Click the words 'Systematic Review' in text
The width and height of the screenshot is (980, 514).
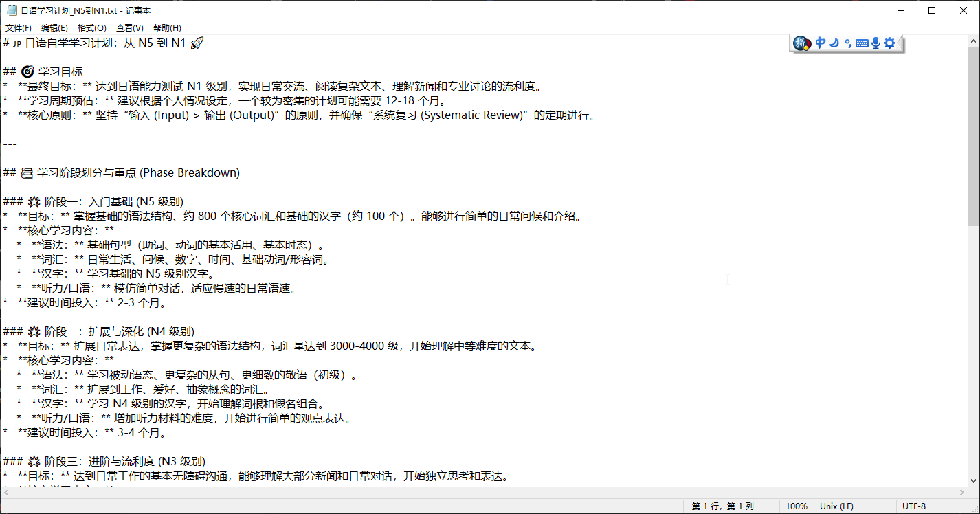[472, 115]
